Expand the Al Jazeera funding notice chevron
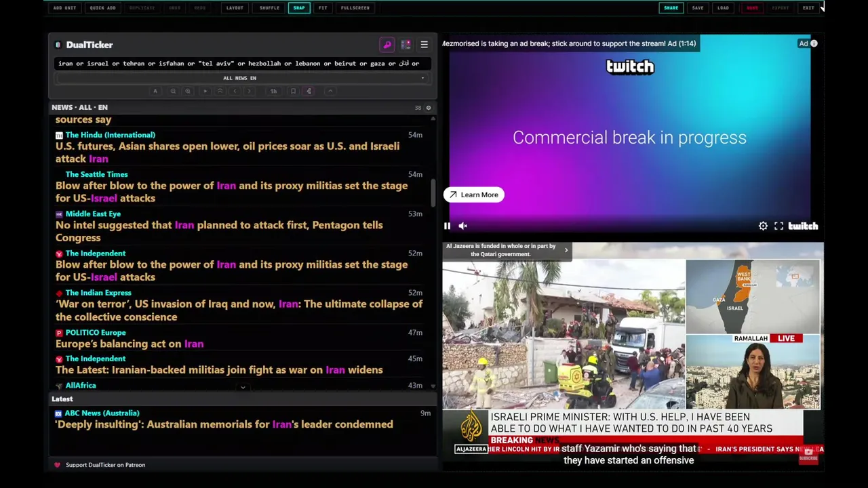The width and height of the screenshot is (868, 488). point(566,250)
